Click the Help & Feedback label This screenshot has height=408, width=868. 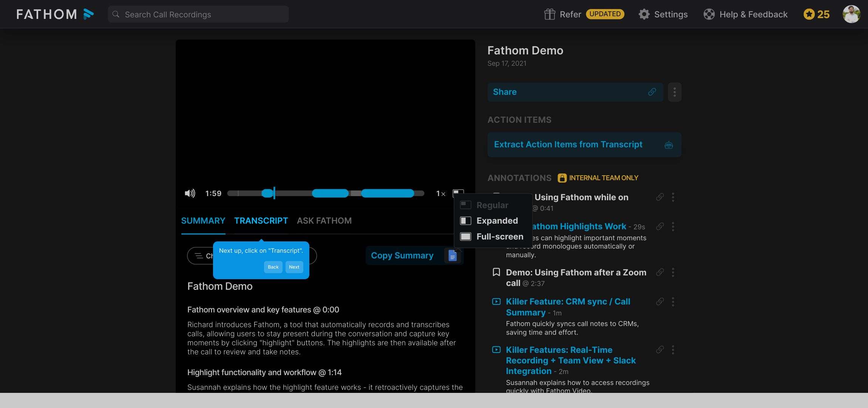754,14
